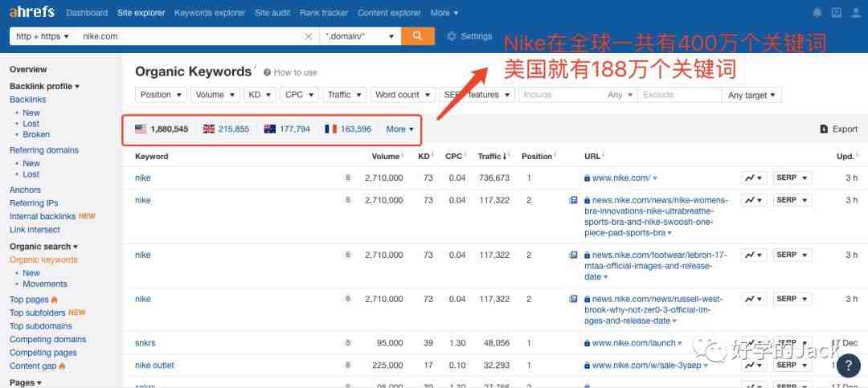The image size is (868, 388).
Task: Select the United States flag 1,880,545
Action: [x=162, y=129]
